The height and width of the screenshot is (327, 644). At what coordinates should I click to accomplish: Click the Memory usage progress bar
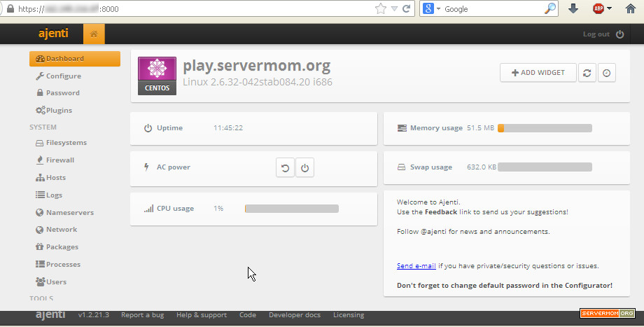click(x=545, y=128)
